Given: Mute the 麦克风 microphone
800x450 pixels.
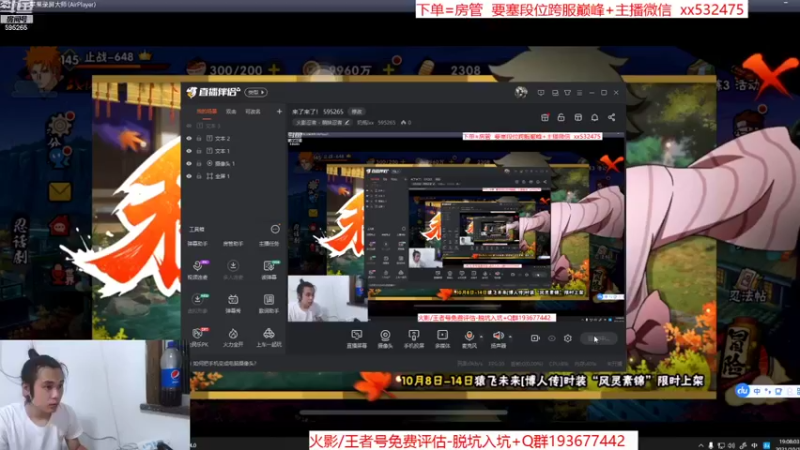Looking at the screenshot, I should [x=469, y=338].
